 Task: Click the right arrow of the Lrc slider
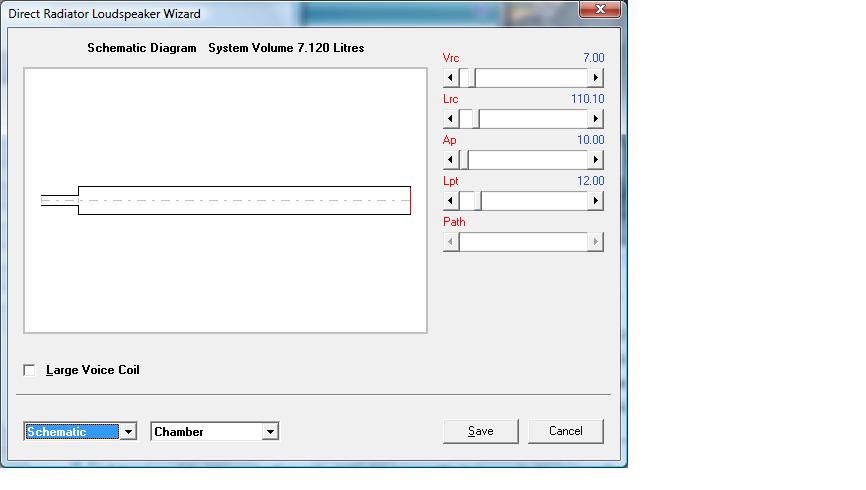tap(595, 119)
